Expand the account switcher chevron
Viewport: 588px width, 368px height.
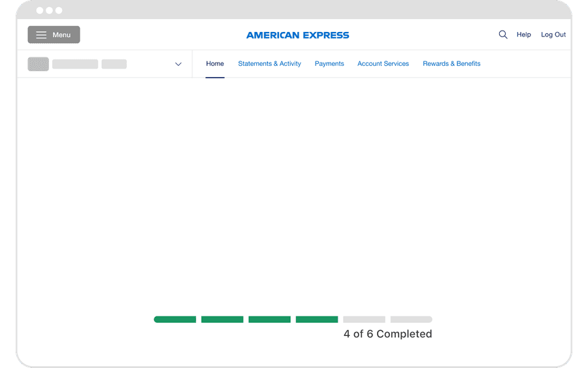tap(178, 64)
